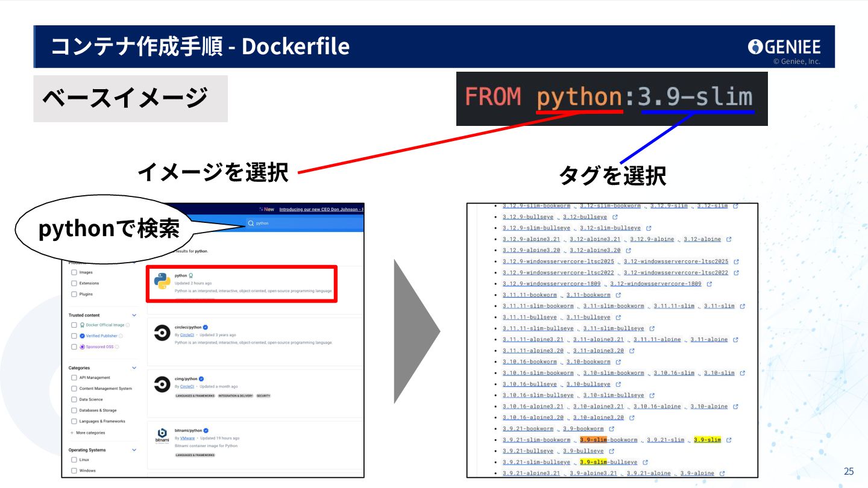
Task: Open the 'Introducing our new CEO' announcement link
Action: (322, 209)
